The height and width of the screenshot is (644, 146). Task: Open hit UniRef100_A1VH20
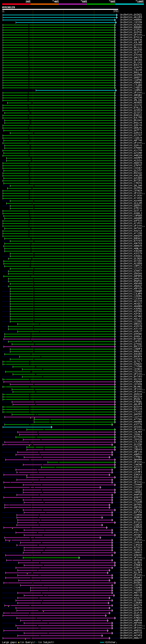point(131,25)
